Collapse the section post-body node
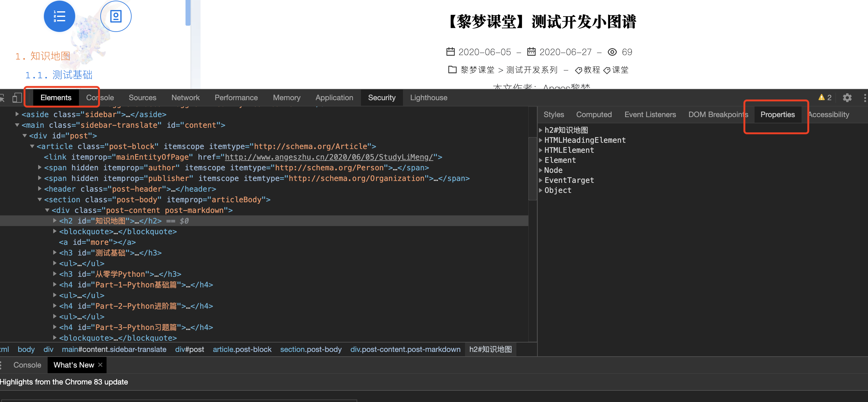Viewport: 868px width, 402px height. 40,199
